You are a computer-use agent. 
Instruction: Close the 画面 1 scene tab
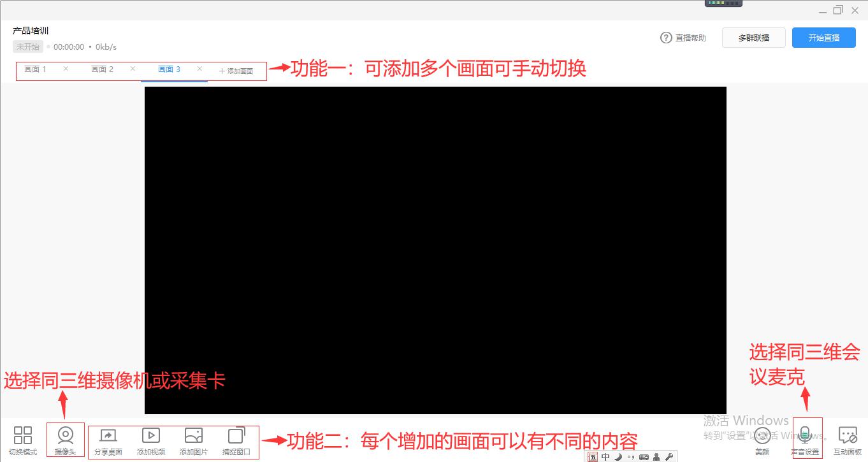[x=66, y=69]
